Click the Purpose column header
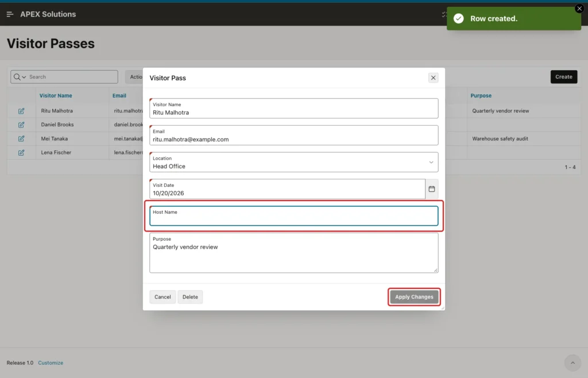Image resolution: width=588 pixels, height=378 pixels. (481, 95)
